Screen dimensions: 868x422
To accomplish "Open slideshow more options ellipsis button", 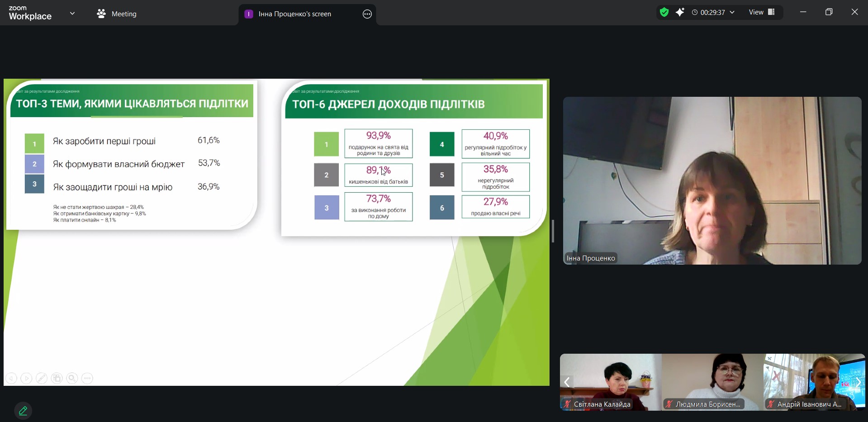I will 87,378.
